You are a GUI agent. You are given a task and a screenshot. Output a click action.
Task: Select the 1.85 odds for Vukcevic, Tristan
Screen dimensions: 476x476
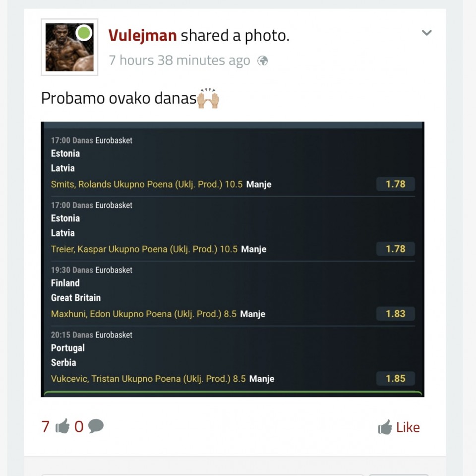click(395, 378)
